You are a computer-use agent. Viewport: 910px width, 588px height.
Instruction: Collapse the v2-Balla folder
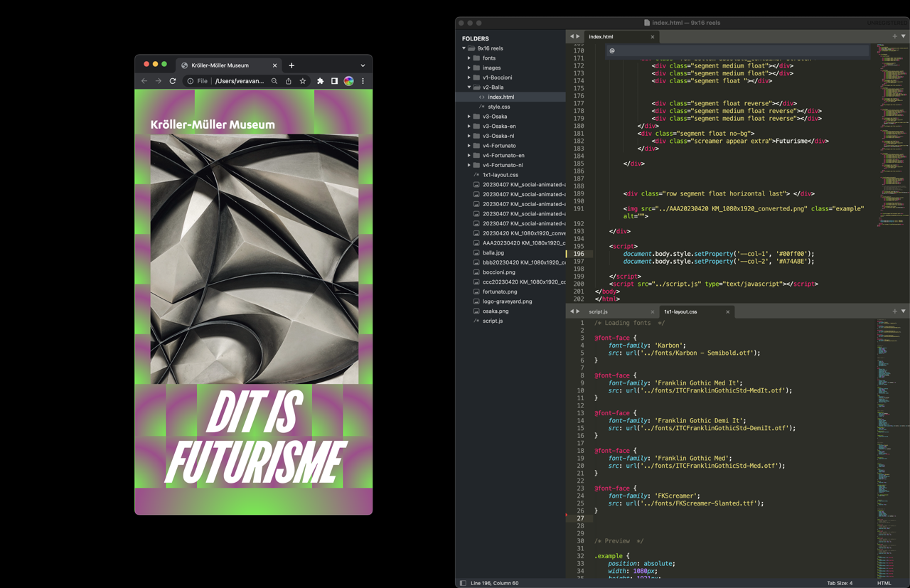pos(469,87)
